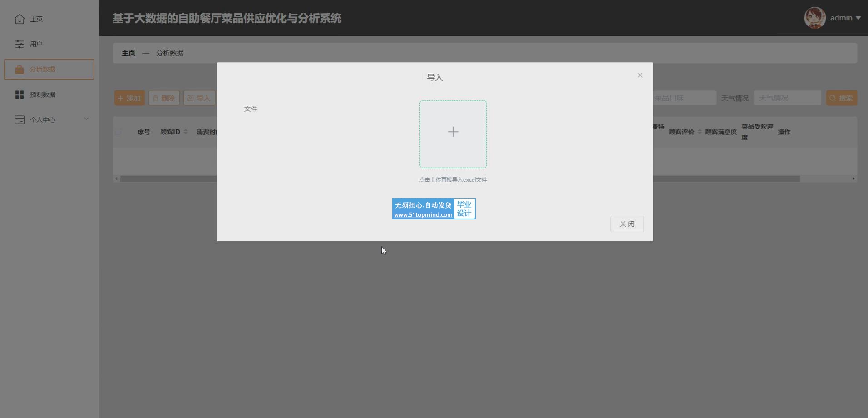Toggle the select-all checkbox in table header
Viewport: 868px width, 418px height.
pos(118,132)
